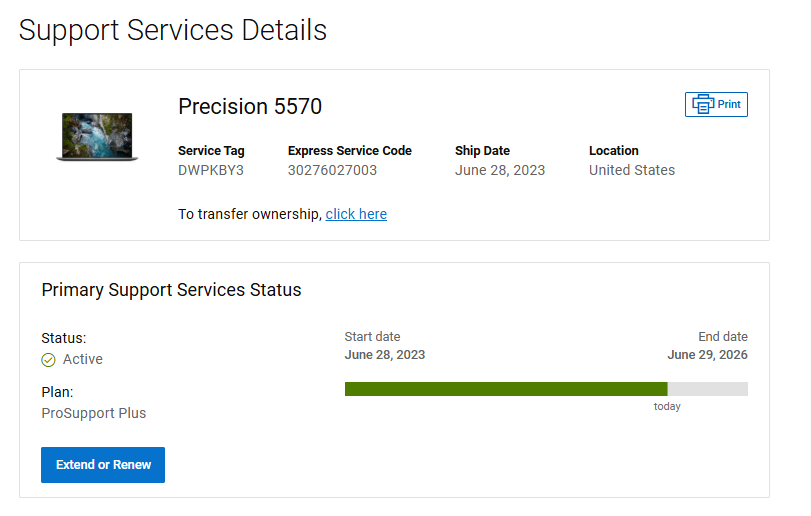Click the Precision 5570 product heading
This screenshot has height=516, width=811.
(250, 107)
